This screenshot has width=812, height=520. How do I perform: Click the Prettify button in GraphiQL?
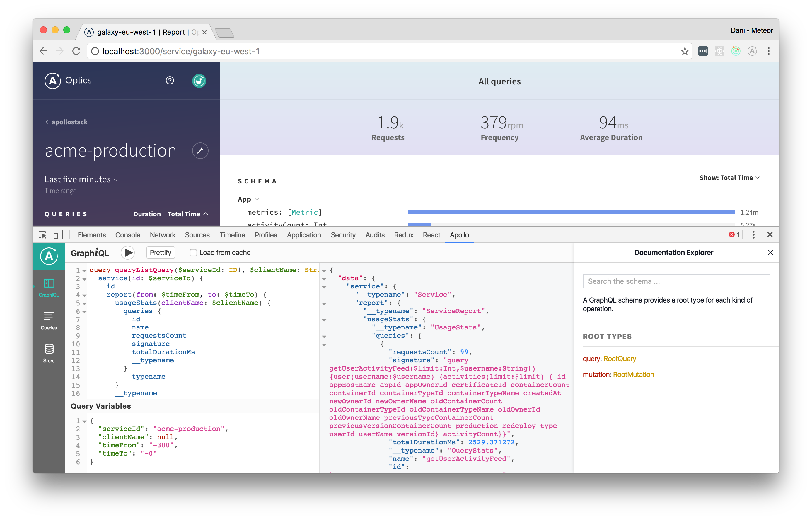tap(161, 252)
